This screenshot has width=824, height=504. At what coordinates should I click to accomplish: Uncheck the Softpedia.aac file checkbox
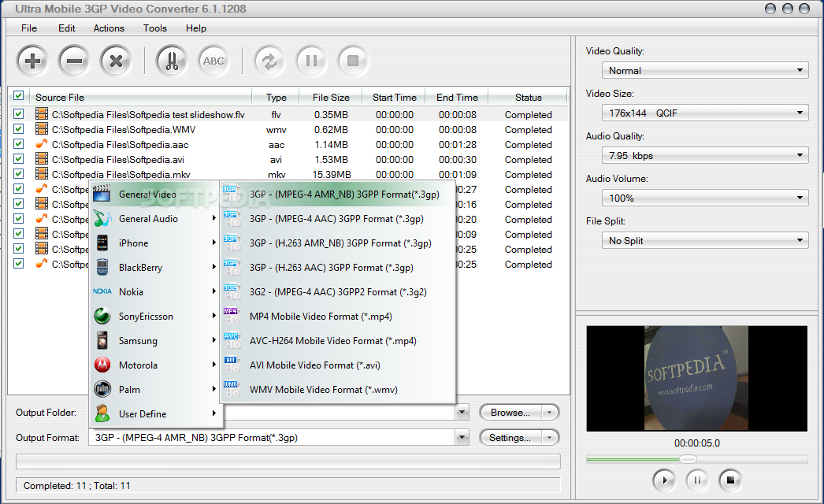pos(19,143)
